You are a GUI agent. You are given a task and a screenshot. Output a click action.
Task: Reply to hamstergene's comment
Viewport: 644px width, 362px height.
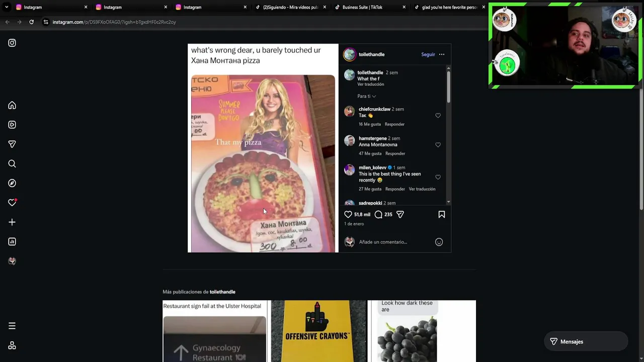395,153
